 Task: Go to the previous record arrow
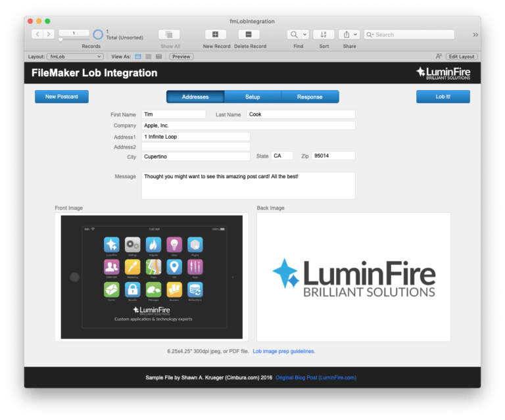(x=37, y=34)
